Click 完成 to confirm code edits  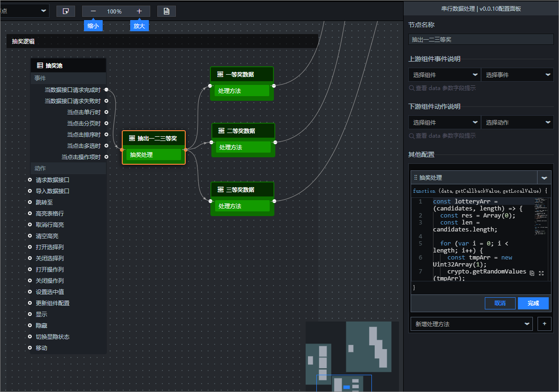(533, 303)
